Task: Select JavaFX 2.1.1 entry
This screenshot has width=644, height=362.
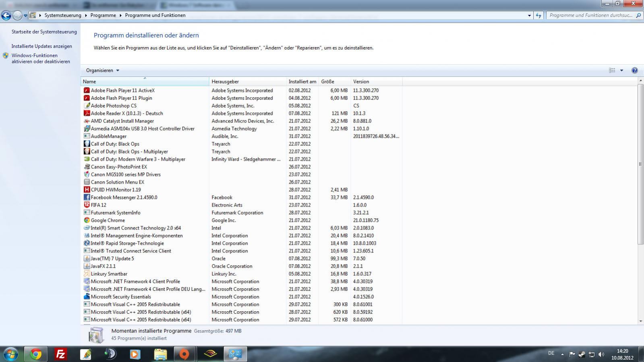Action: pos(103,267)
